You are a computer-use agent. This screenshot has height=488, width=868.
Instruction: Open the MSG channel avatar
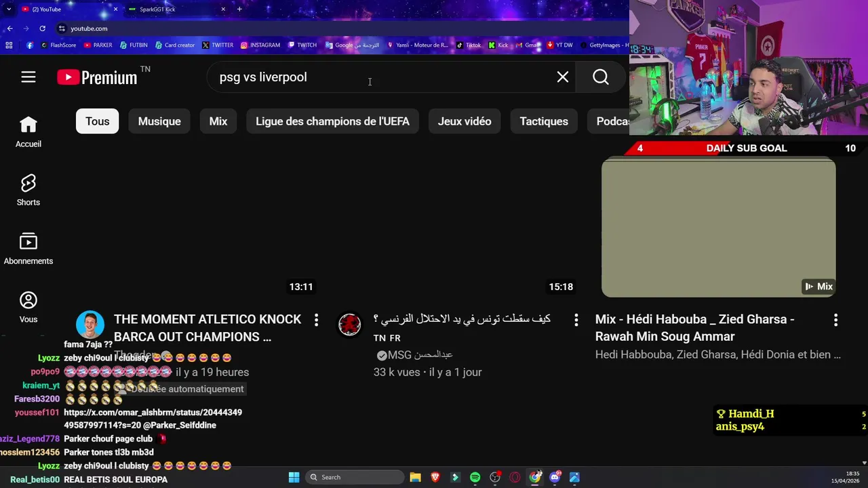click(350, 325)
